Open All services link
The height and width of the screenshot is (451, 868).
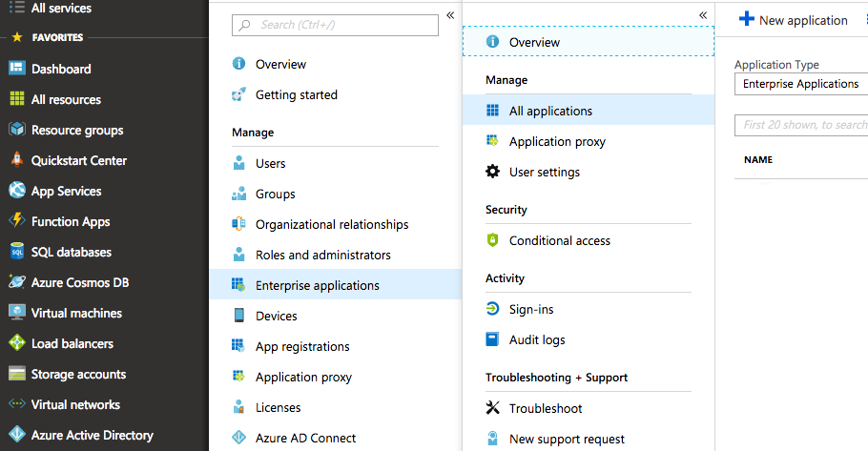pyautogui.click(x=61, y=8)
